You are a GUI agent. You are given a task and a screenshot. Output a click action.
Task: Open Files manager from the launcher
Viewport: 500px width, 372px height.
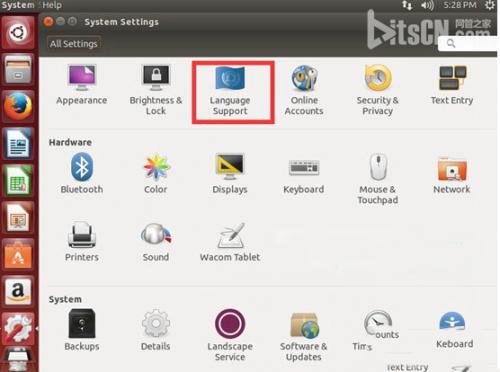(x=18, y=69)
